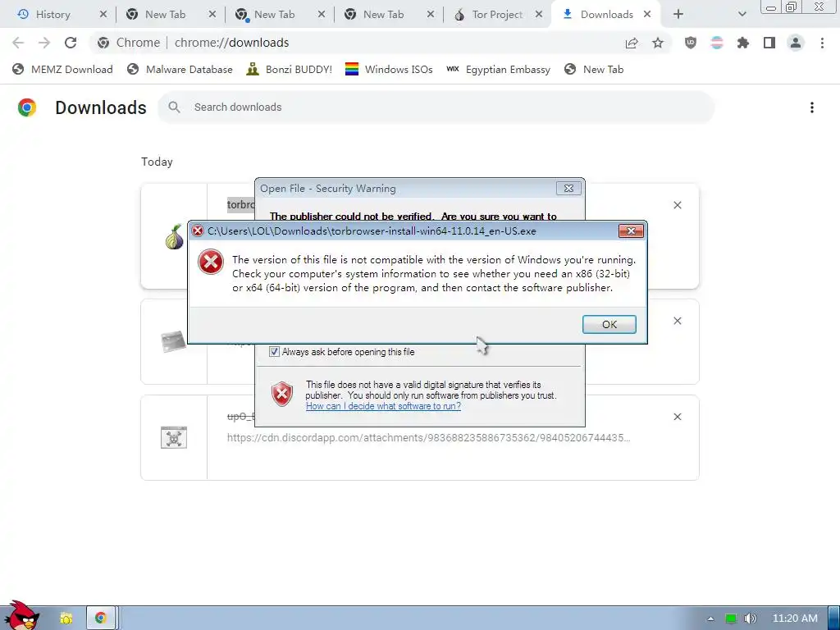Open the Chrome three-dot menu
The width and height of the screenshot is (840, 630).
[x=822, y=43]
